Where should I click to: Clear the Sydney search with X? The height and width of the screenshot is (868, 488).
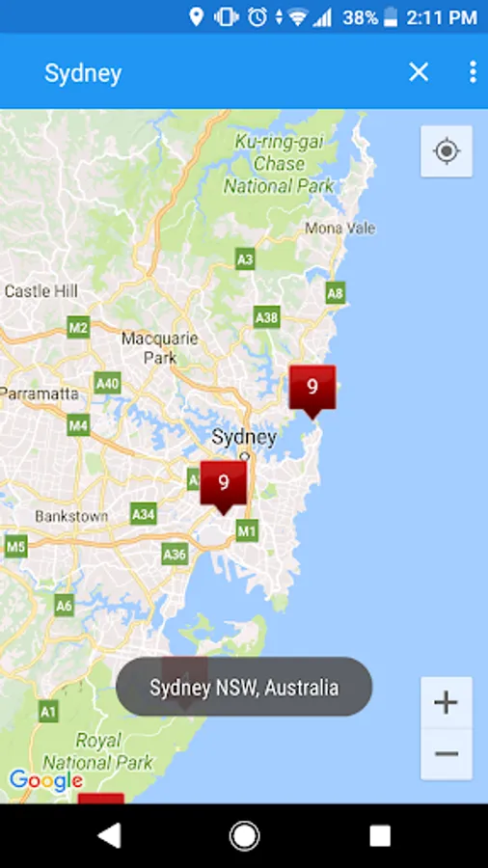[419, 72]
